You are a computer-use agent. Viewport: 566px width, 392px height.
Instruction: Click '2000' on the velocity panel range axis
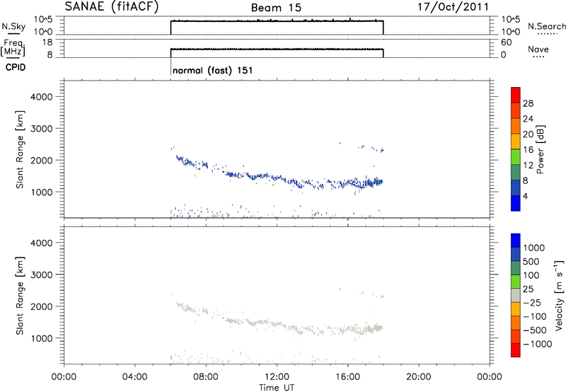[42, 306]
